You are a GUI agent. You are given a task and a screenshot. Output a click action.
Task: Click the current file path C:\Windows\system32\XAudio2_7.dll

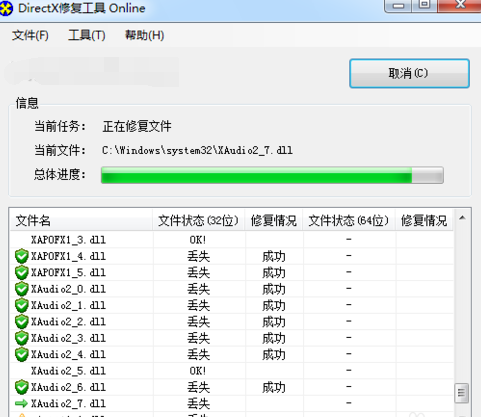point(197,150)
